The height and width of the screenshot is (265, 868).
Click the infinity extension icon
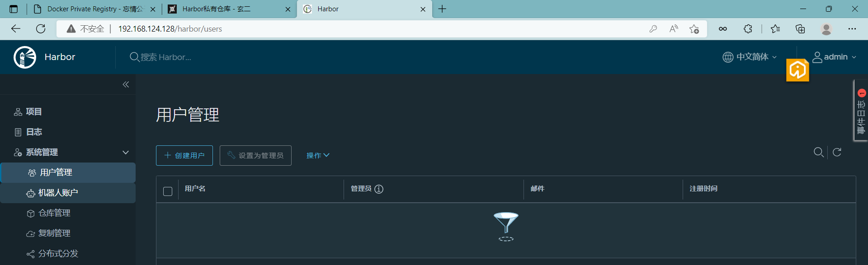coord(723,29)
